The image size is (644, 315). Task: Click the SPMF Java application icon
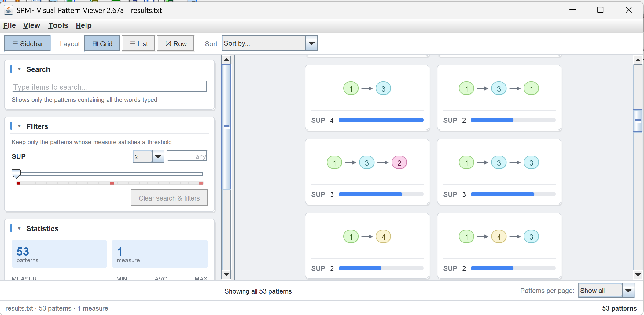8,10
